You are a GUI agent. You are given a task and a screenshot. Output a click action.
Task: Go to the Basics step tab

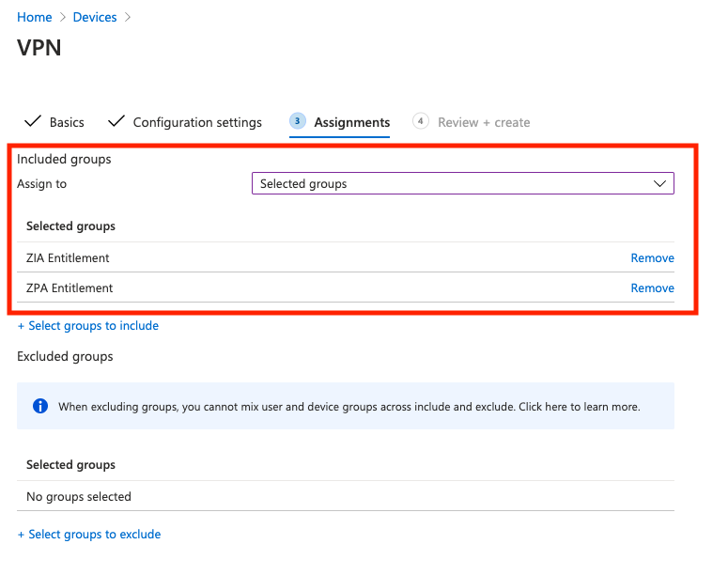tap(67, 123)
